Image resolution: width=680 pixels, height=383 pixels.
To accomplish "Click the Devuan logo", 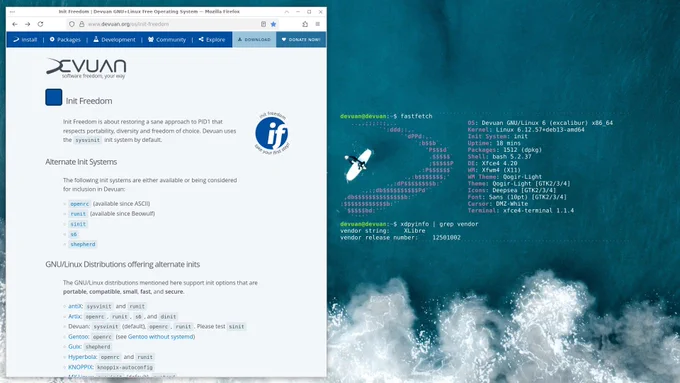I will pyautogui.click(x=86, y=68).
